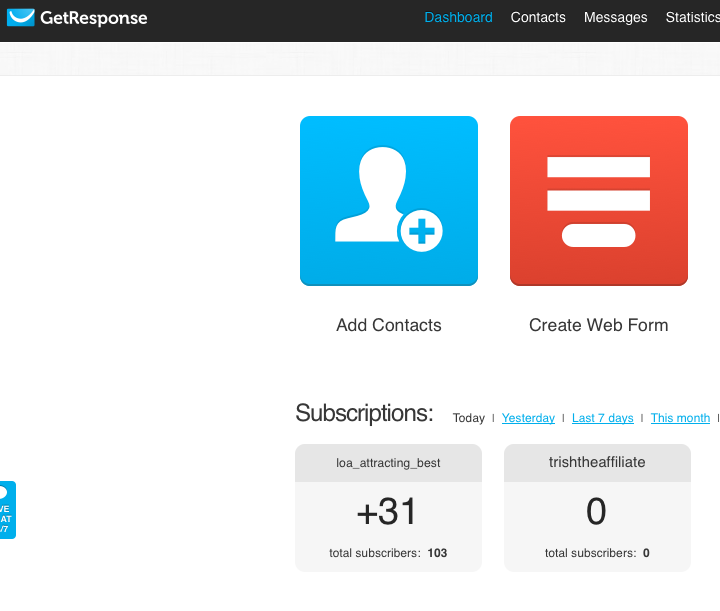The image size is (720, 611).
Task: Click the red Create Web Form icon tile
Action: click(599, 201)
